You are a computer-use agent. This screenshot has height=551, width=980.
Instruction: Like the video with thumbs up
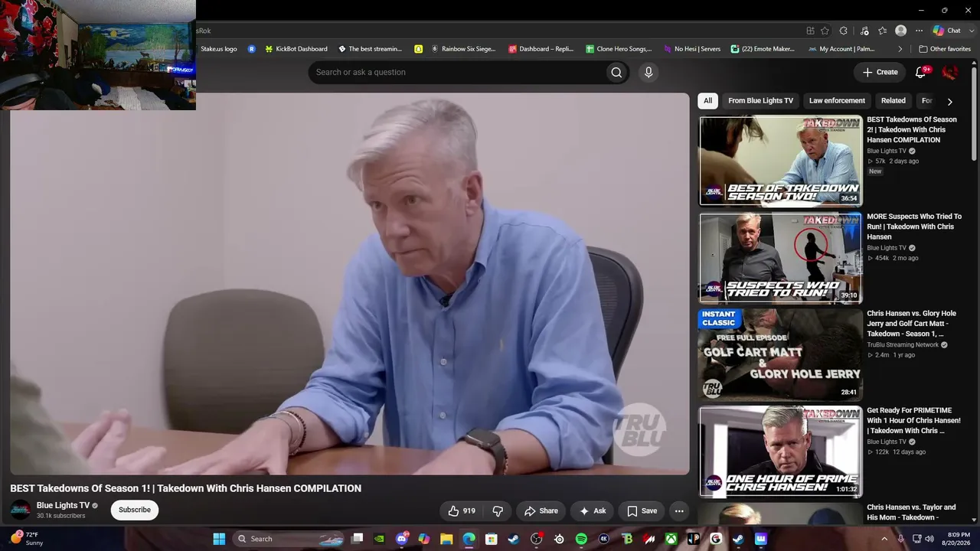point(462,510)
